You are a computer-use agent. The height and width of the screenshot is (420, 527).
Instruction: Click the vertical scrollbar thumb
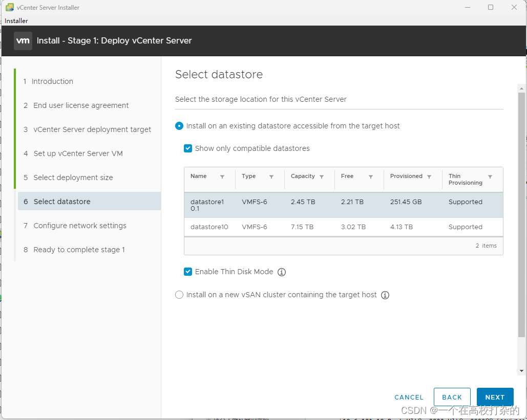(521, 215)
